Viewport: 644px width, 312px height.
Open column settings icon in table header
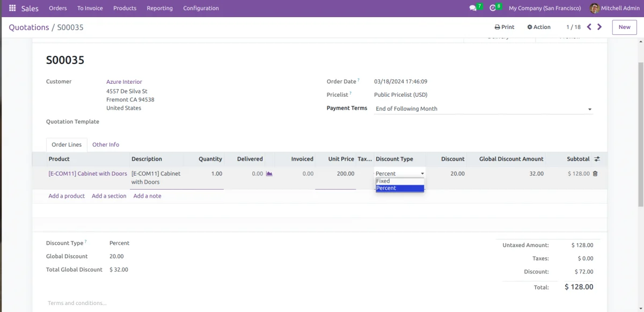coord(597,159)
